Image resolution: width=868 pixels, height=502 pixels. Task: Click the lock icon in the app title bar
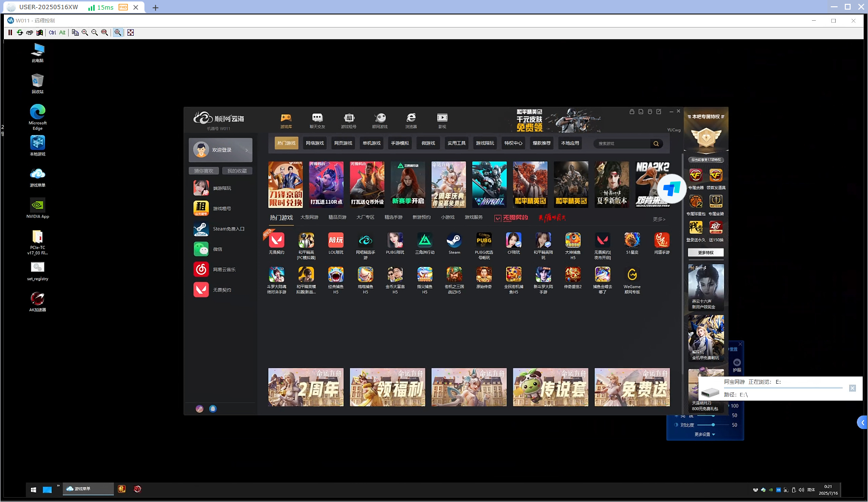point(632,112)
